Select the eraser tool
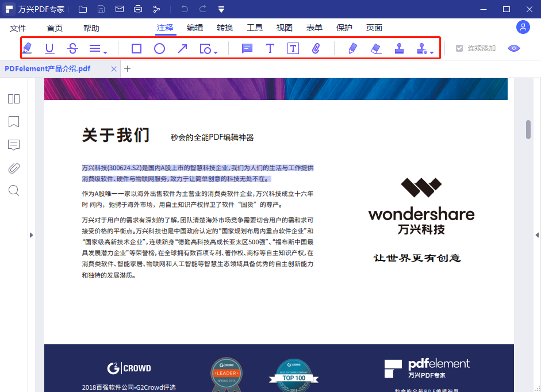This screenshot has width=541, height=392. tap(375, 49)
